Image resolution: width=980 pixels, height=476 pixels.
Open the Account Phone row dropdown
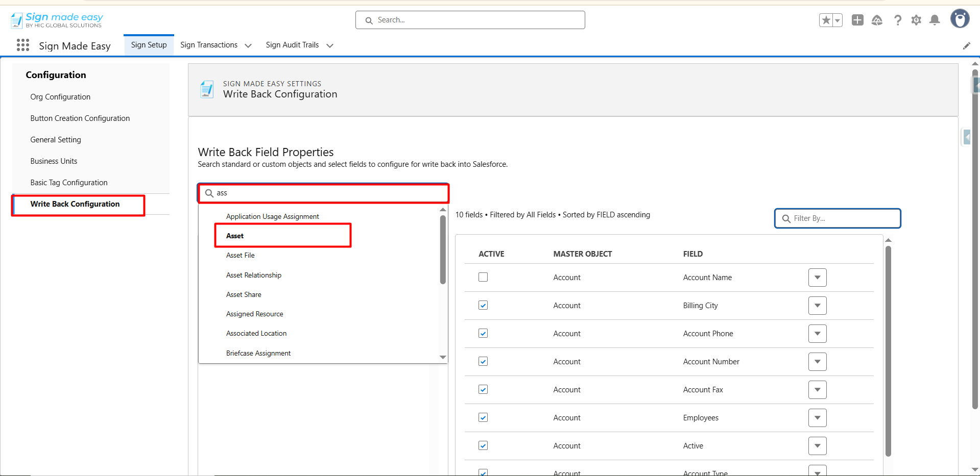pyautogui.click(x=817, y=334)
